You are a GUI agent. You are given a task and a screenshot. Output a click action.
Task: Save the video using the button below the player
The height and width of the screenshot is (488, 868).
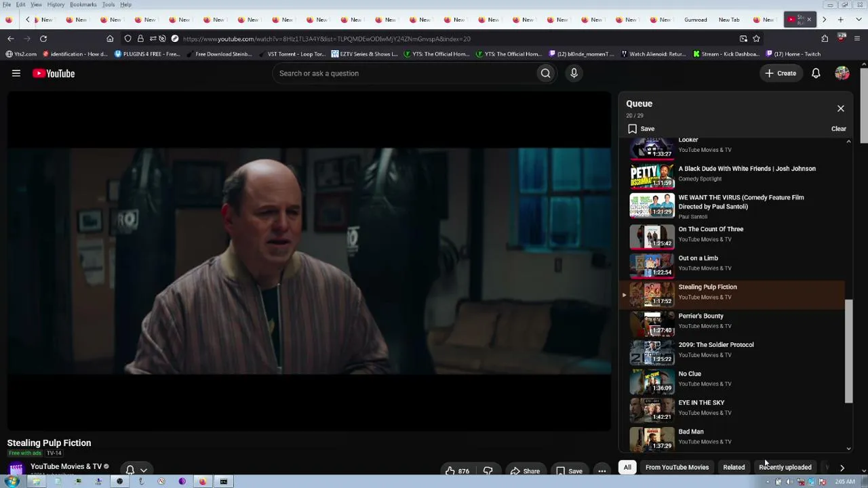pos(569,471)
